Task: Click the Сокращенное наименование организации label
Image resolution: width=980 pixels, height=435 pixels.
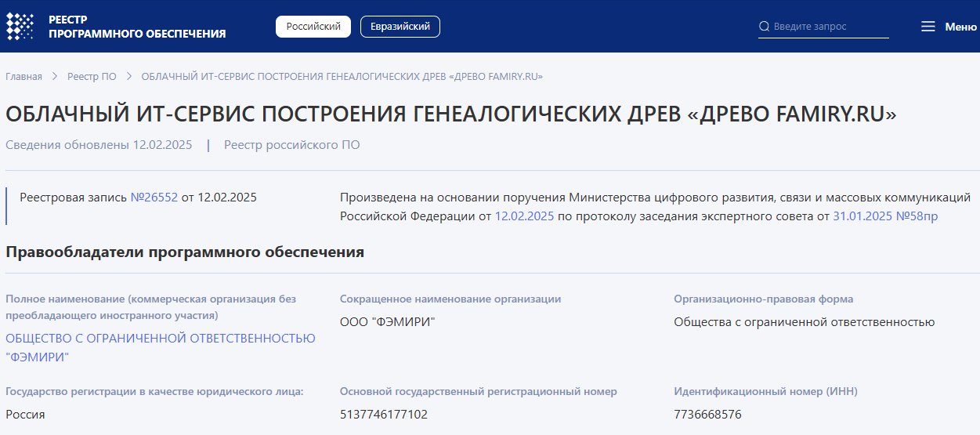Action: coord(450,299)
